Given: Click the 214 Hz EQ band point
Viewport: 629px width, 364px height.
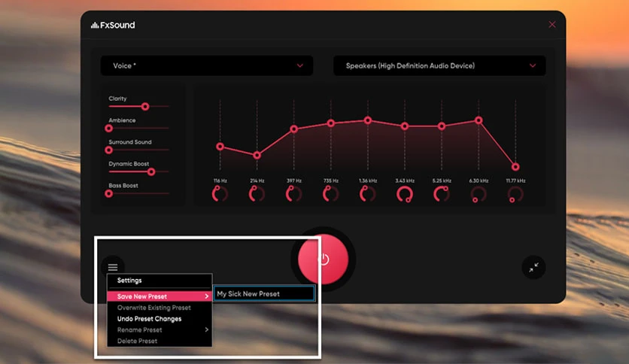Looking at the screenshot, I should (x=257, y=155).
